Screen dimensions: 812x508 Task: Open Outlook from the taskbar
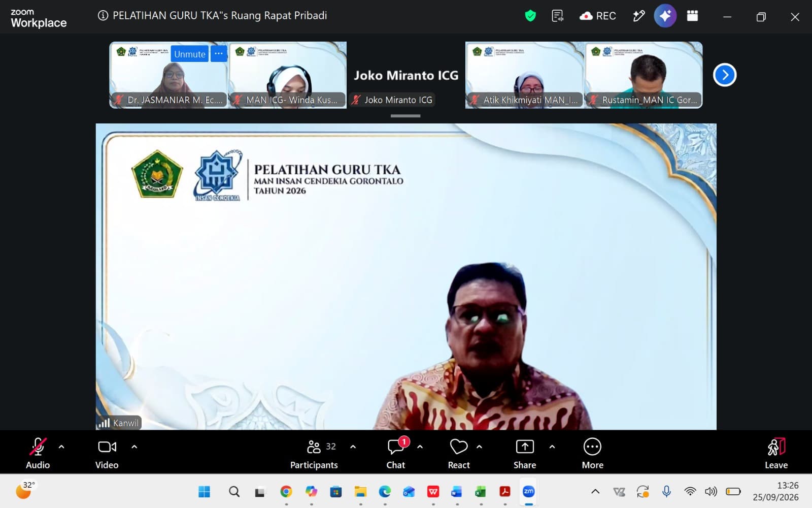(x=409, y=492)
